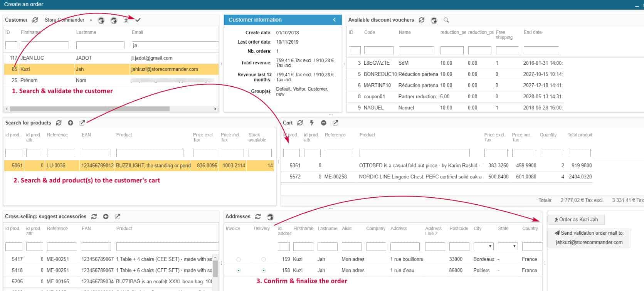Open Search for products panel in new window
The height and width of the screenshot is (291, 644).
point(82,123)
